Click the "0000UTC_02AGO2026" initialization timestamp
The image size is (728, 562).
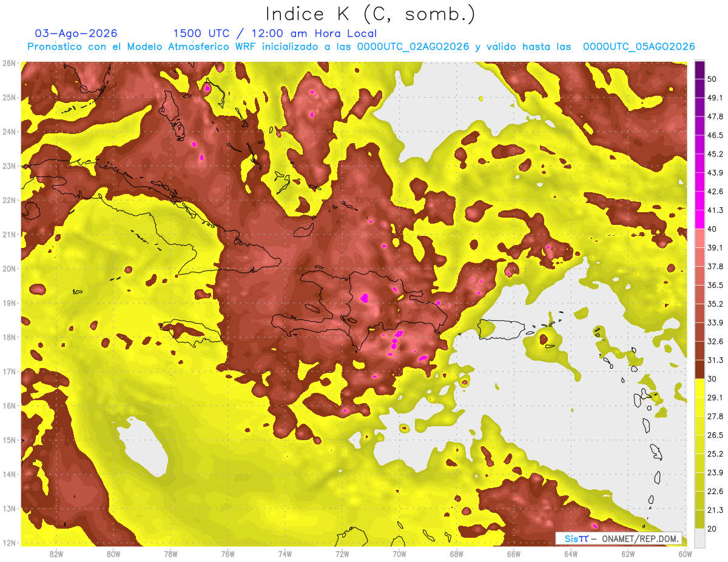(413, 47)
